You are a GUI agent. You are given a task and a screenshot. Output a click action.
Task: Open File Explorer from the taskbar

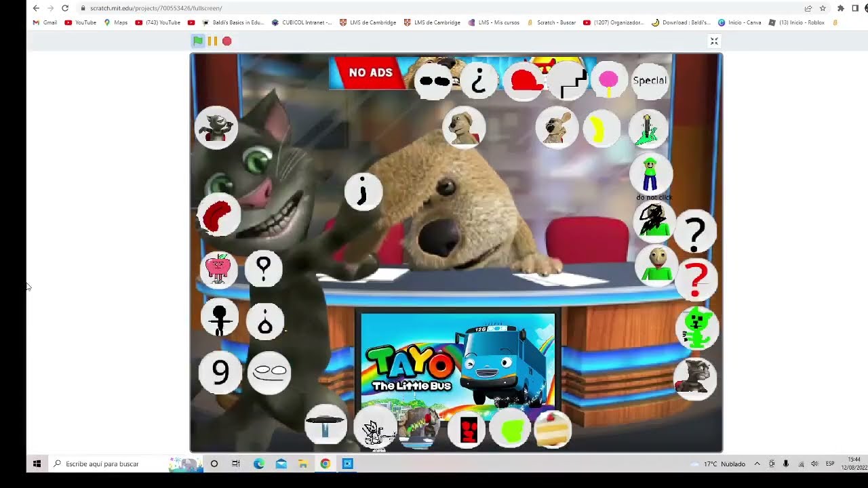(x=303, y=464)
